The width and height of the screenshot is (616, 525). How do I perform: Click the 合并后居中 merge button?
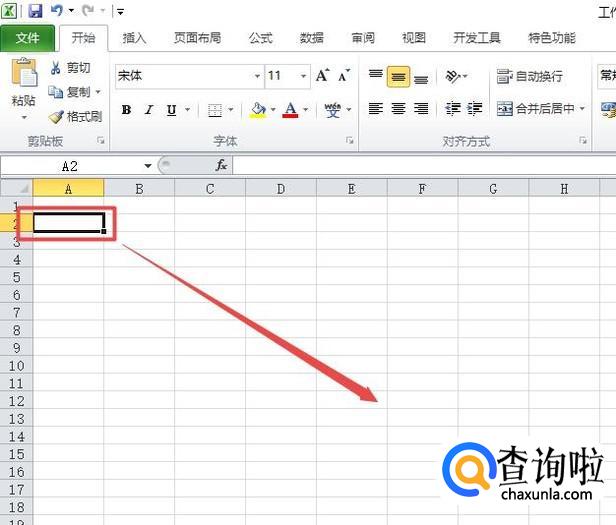coord(535,108)
